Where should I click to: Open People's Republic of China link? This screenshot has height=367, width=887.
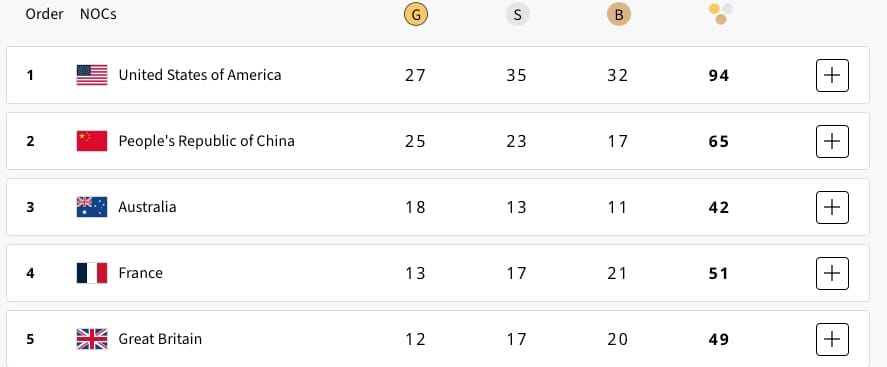pyautogui.click(x=206, y=141)
